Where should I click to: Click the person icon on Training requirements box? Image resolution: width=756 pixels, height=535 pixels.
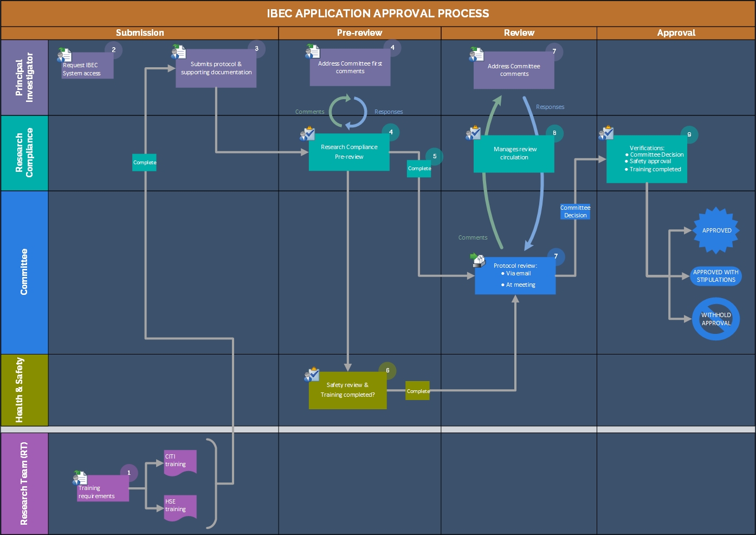[80, 478]
